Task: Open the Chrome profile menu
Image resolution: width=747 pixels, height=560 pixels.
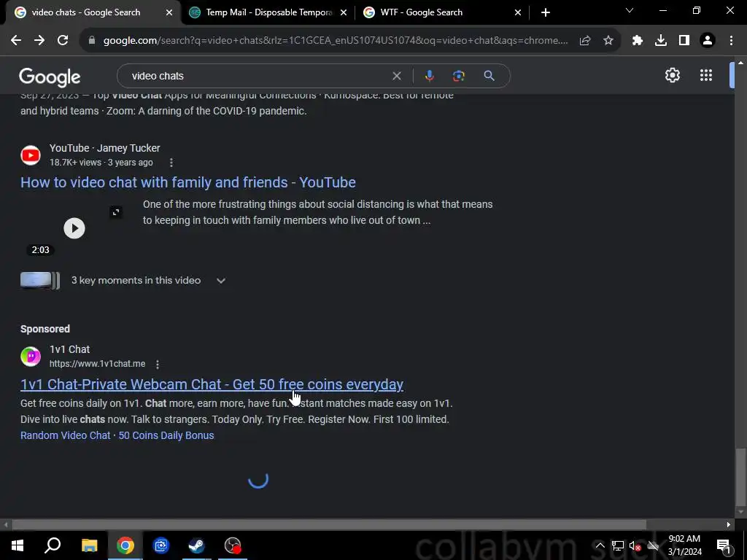Action: [708, 41]
